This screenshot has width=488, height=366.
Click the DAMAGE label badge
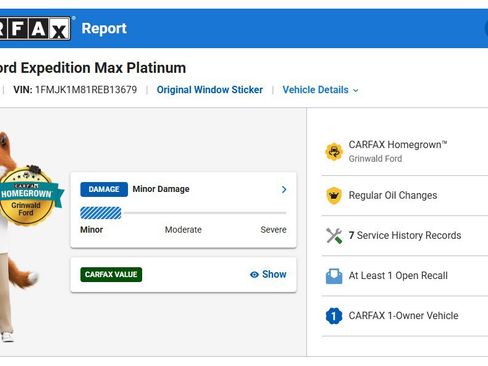tap(104, 189)
